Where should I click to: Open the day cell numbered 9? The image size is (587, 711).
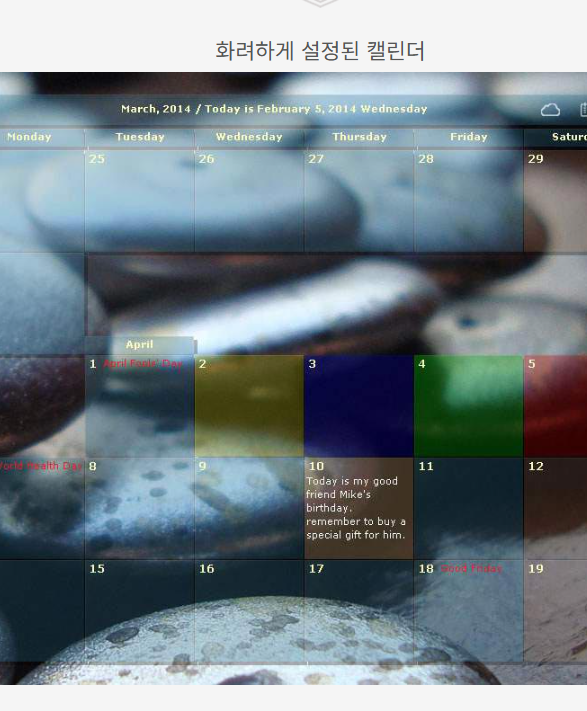pyautogui.click(x=249, y=508)
